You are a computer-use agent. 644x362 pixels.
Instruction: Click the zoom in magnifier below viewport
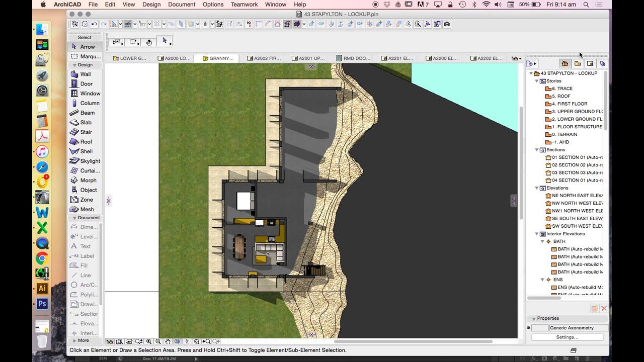[x=149, y=341]
